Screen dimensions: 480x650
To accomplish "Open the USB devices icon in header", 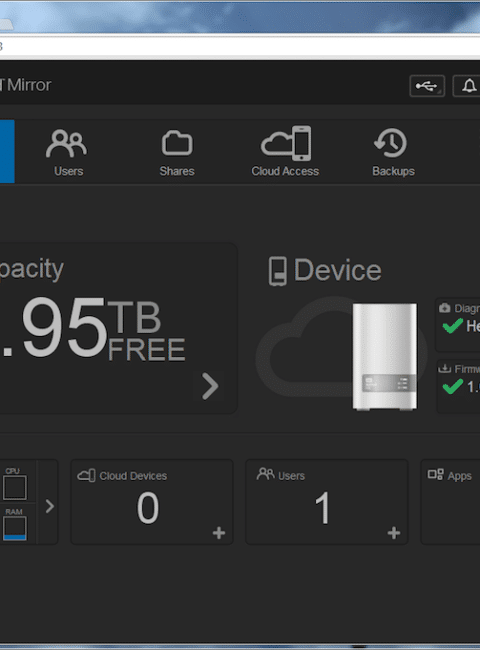I will coord(427,86).
